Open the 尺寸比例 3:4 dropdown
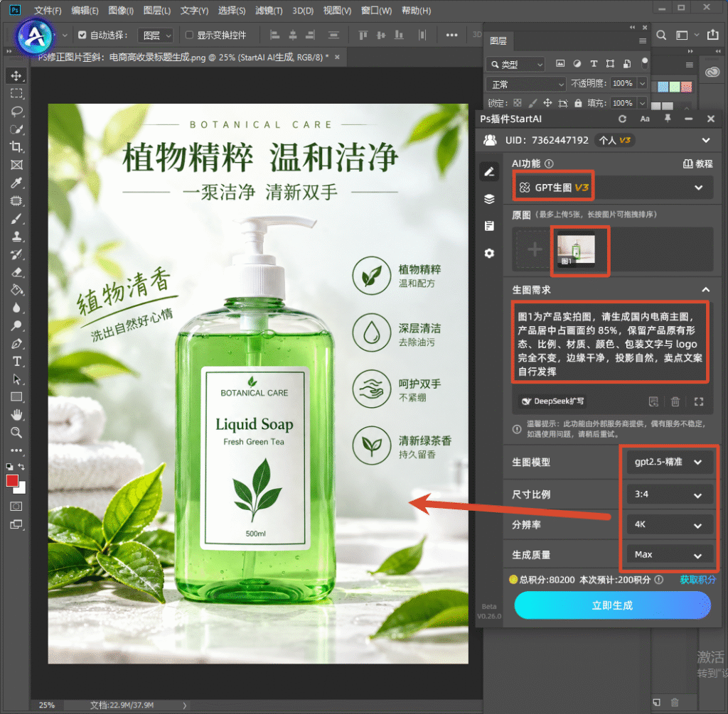Screen dimensions: 728x714 pyautogui.click(x=669, y=494)
